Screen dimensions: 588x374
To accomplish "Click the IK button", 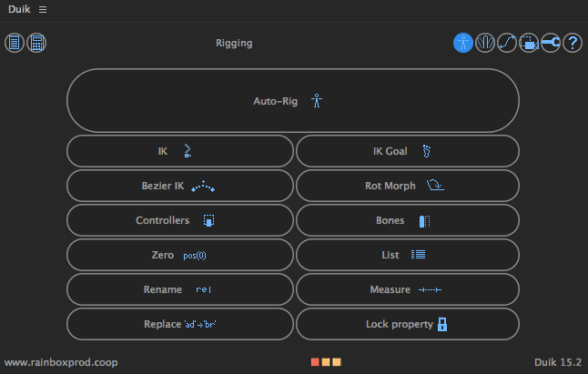I will tap(180, 151).
